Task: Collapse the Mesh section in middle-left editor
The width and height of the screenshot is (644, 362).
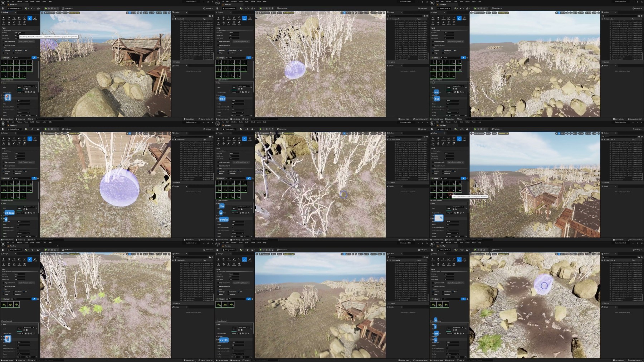Action: [2, 203]
